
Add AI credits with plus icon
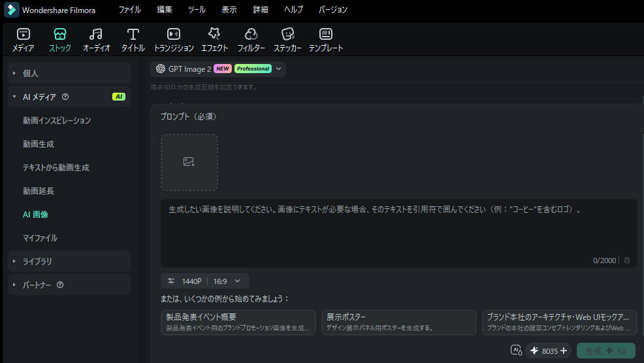coord(564,351)
